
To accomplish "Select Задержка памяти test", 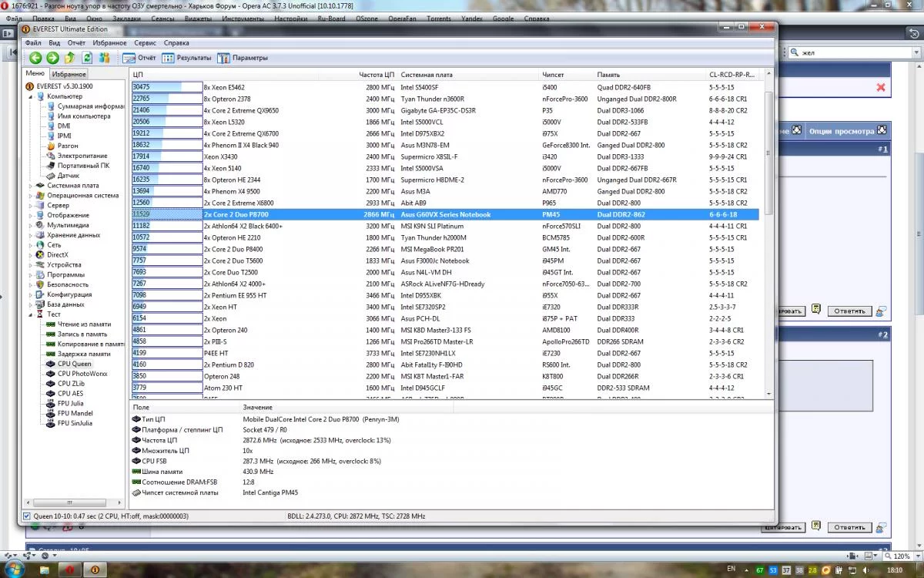I will pos(79,354).
